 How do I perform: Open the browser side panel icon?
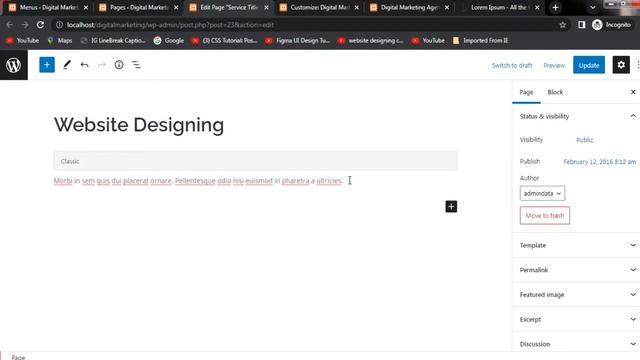click(x=582, y=25)
